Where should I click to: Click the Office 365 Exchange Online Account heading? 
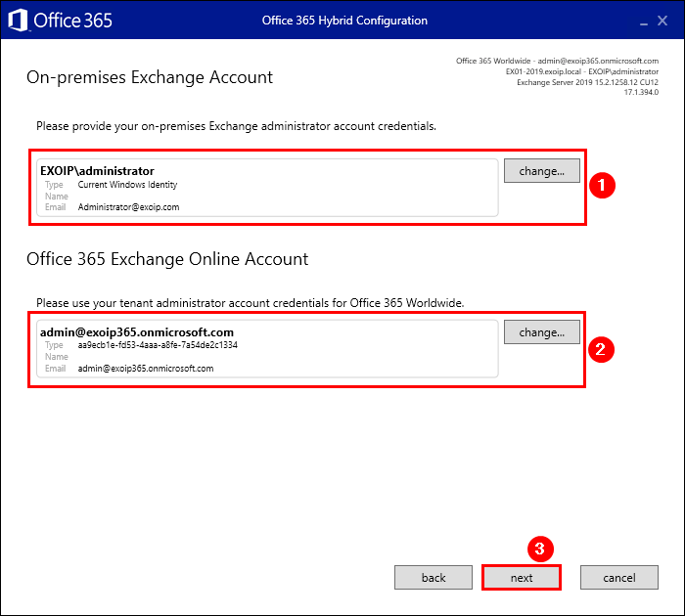(167, 259)
